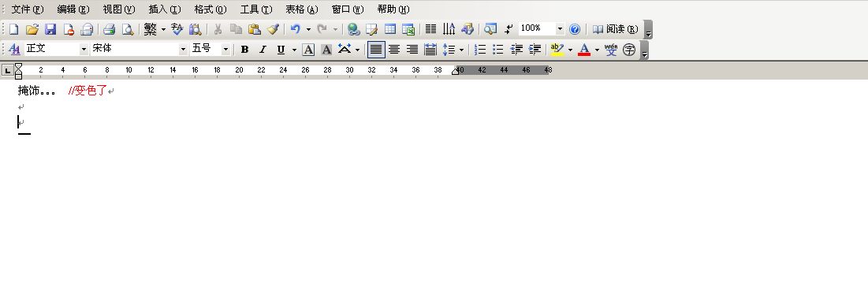The width and height of the screenshot is (868, 305).
Task: Run spelling and grammar check
Action: click(x=177, y=29)
